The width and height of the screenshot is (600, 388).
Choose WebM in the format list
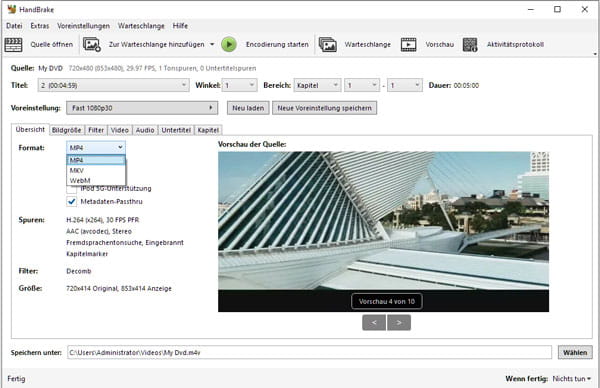click(96, 180)
